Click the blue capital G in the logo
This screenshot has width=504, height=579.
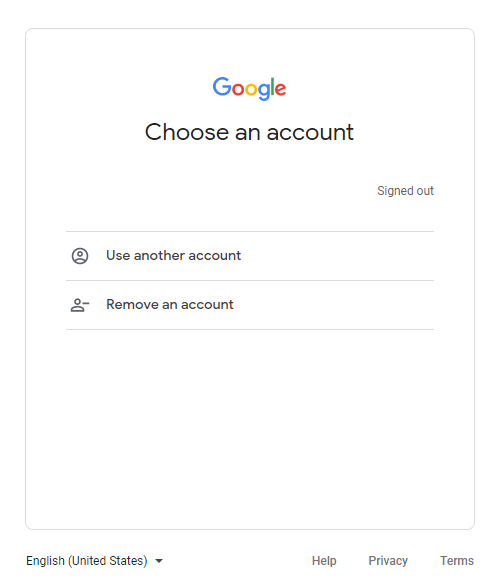[222, 87]
